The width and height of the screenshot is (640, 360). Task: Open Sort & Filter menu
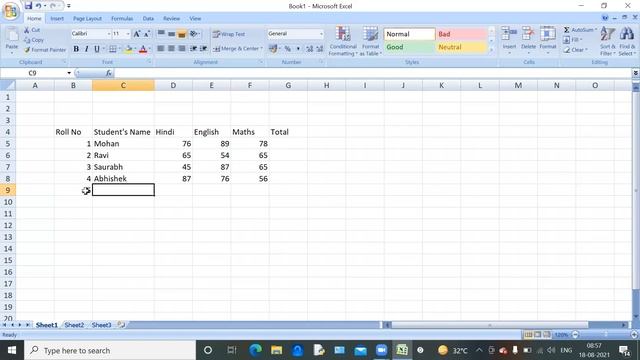tap(607, 41)
